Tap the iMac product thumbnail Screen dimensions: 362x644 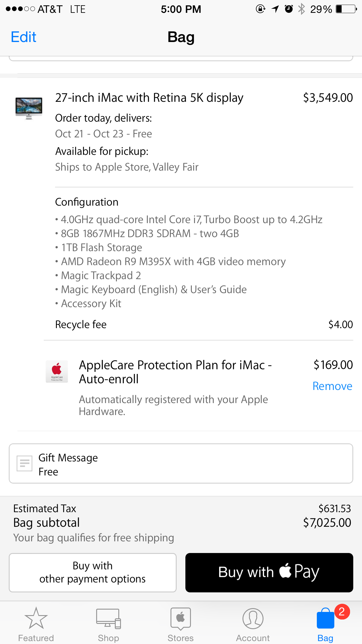[x=29, y=108]
